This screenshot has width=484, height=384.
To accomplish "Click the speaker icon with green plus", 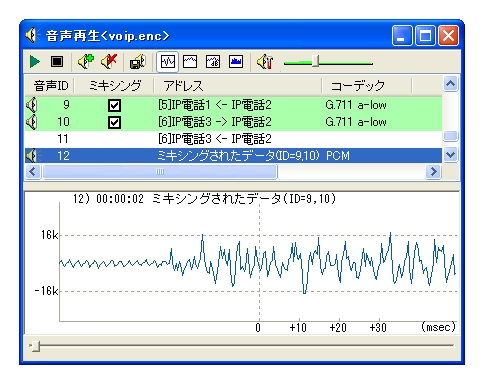I will coord(86,62).
